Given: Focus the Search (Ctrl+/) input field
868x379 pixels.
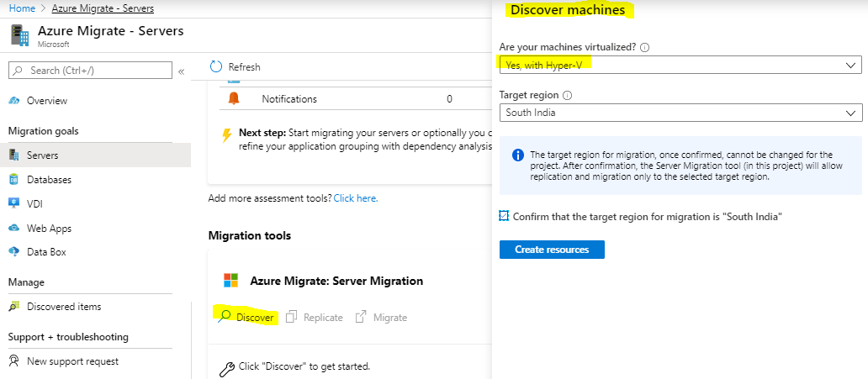Looking at the screenshot, I should pos(90,71).
